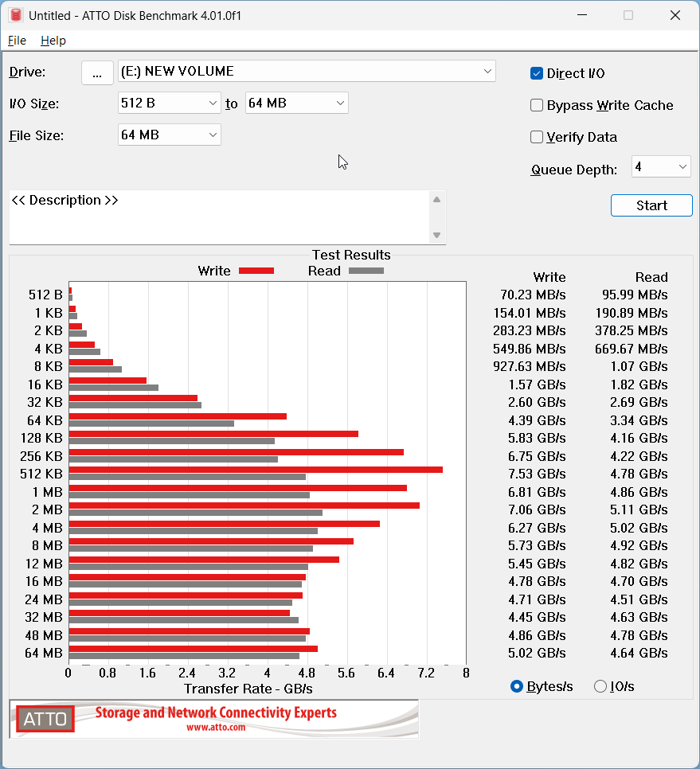Click the Start benchmark button
Image resolution: width=700 pixels, height=769 pixels.
click(651, 205)
